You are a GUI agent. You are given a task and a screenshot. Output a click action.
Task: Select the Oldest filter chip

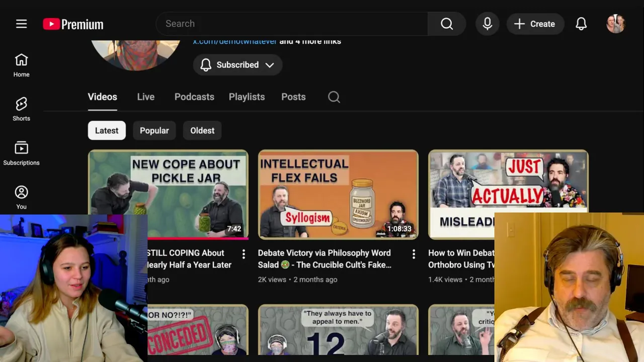pyautogui.click(x=202, y=131)
